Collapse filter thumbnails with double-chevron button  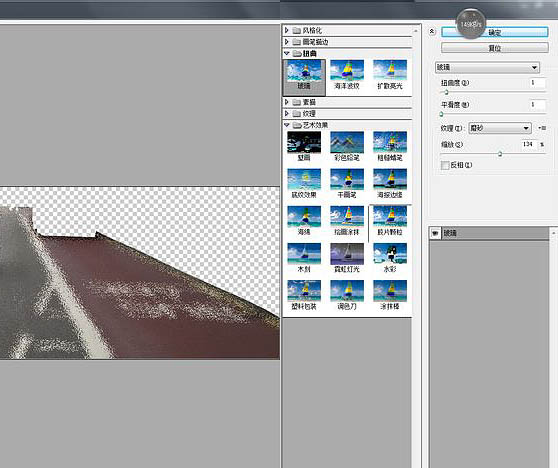(x=432, y=32)
